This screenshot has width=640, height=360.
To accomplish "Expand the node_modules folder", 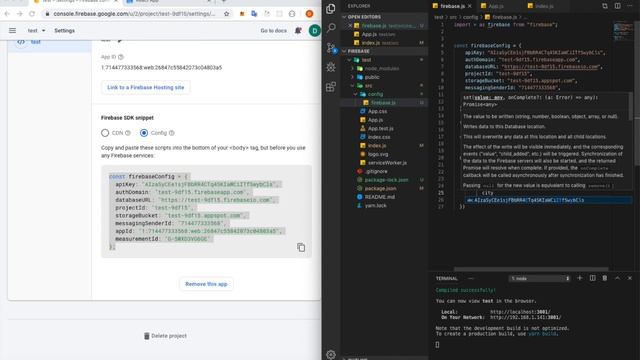I will pyautogui.click(x=353, y=69).
